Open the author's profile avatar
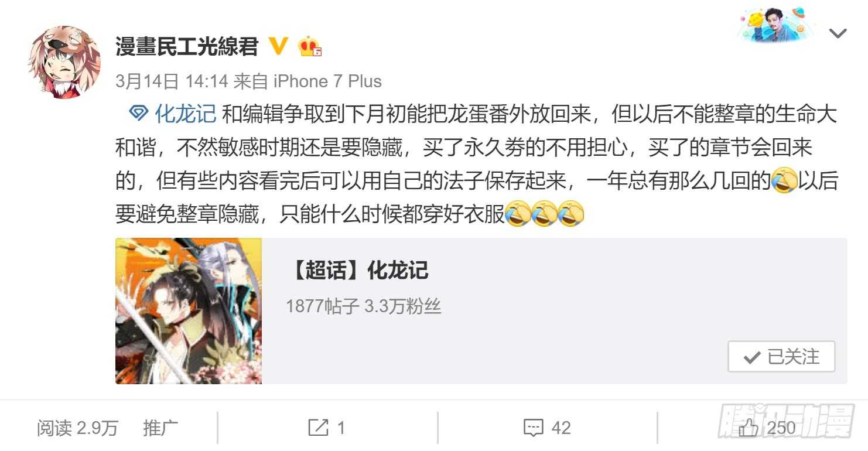This screenshot has width=868, height=451. [x=64, y=62]
